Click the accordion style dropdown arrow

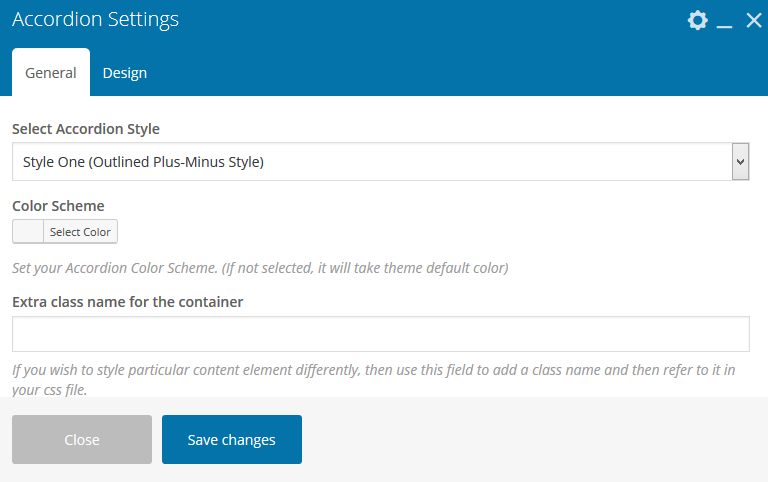pyautogui.click(x=740, y=161)
